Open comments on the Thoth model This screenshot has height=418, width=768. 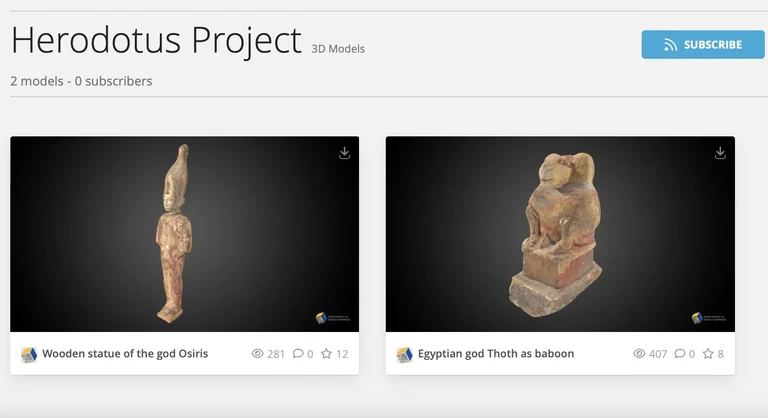(680, 354)
